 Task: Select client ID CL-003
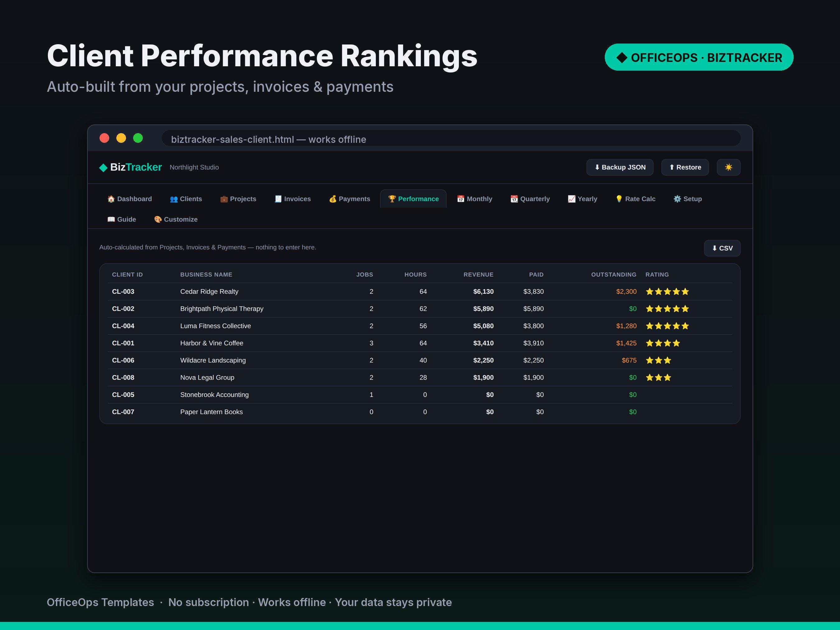pos(123,291)
